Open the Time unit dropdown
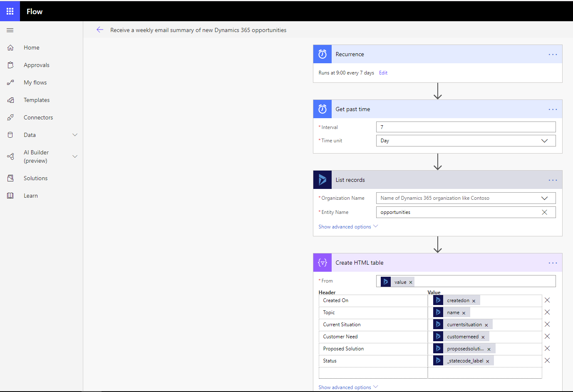 point(544,141)
